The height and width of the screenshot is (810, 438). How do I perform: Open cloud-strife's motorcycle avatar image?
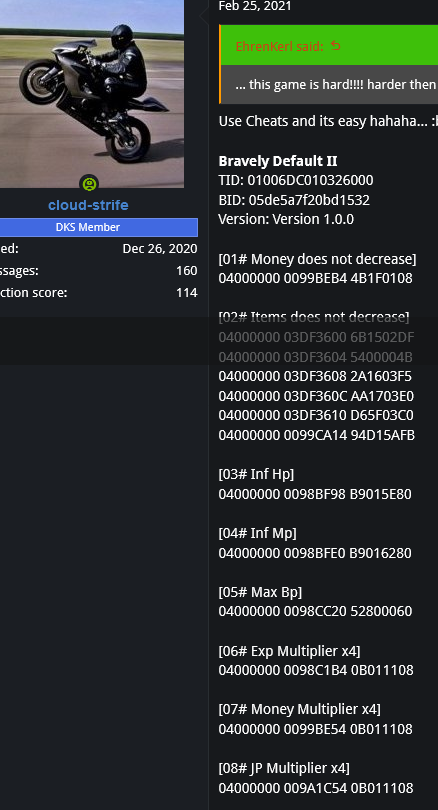click(x=92, y=94)
